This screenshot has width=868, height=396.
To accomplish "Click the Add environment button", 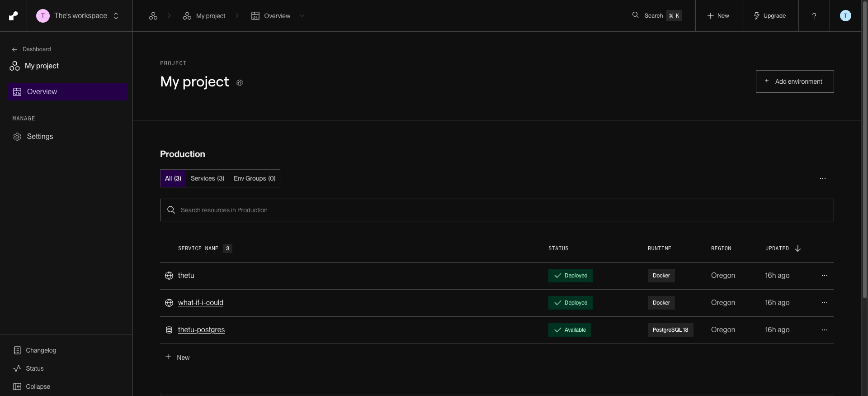I will [x=795, y=81].
